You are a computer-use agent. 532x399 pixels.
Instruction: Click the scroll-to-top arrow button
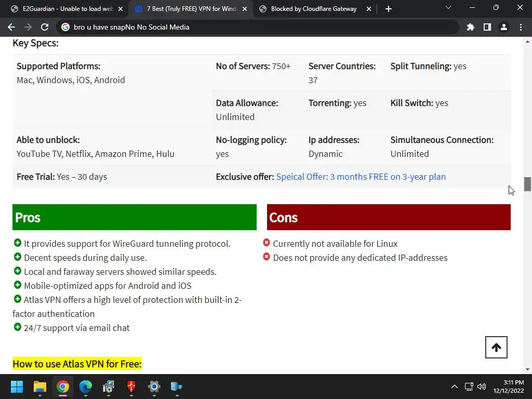coord(496,347)
